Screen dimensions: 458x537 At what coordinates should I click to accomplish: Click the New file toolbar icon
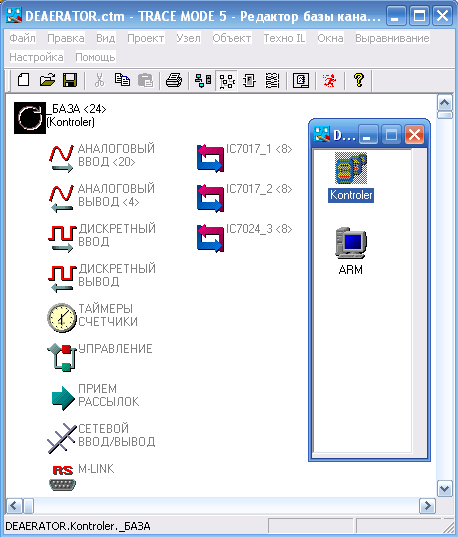pyautogui.click(x=23, y=80)
